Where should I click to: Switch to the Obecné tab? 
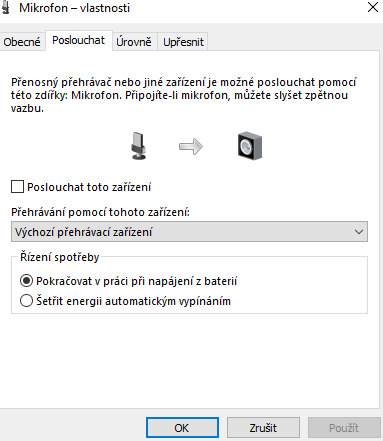22,42
